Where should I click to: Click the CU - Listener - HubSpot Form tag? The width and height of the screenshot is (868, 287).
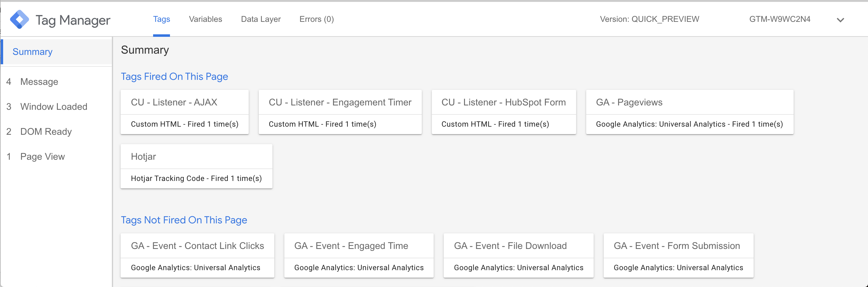(503, 112)
